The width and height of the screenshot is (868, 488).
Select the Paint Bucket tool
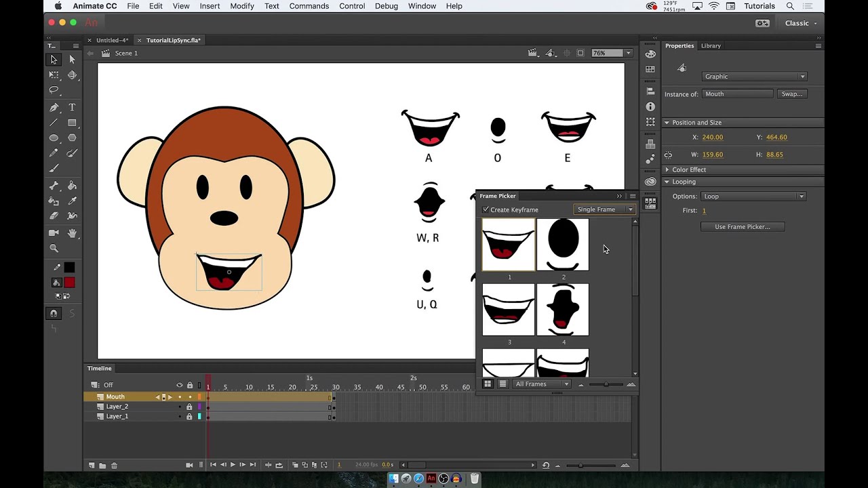[72, 186]
